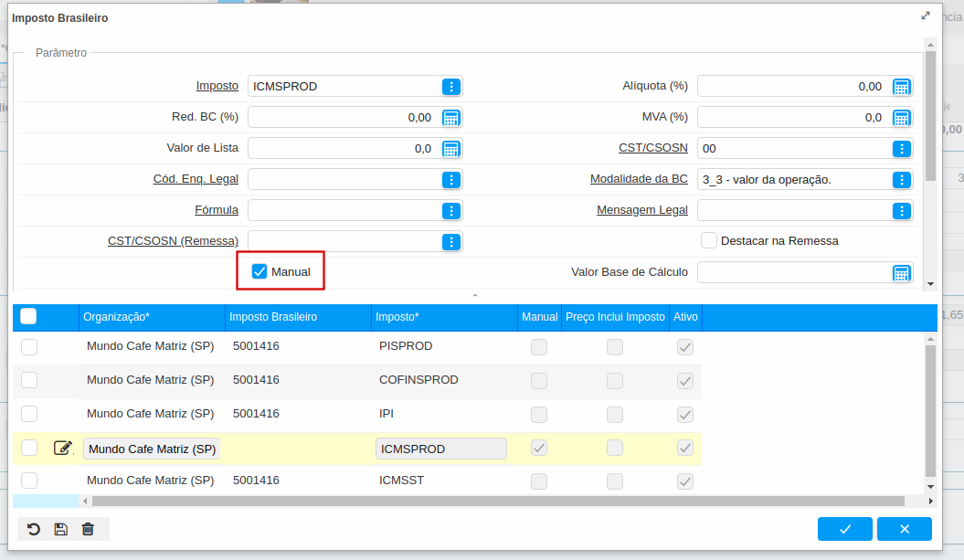Screen dimensions: 964x560
Task: Click edit record icon in ICMSPROD row
Action: point(62,448)
